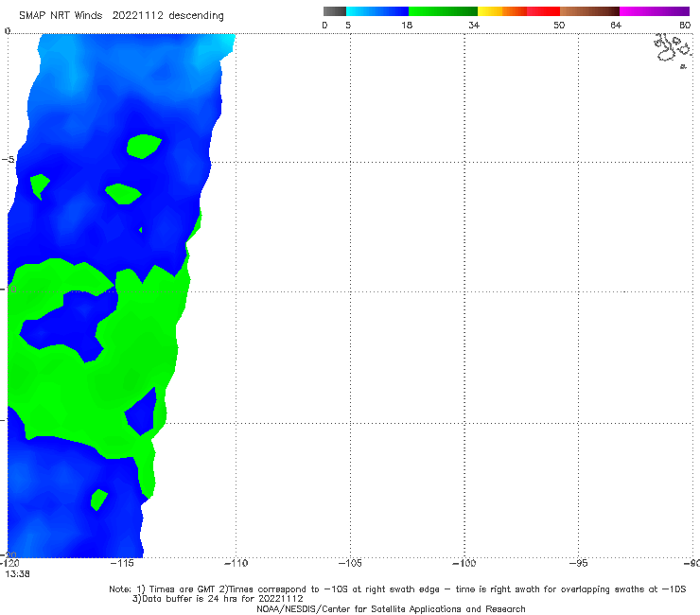Click the cyan-to-blue 5–18 color bar segment
700x615 pixels.
377,11
